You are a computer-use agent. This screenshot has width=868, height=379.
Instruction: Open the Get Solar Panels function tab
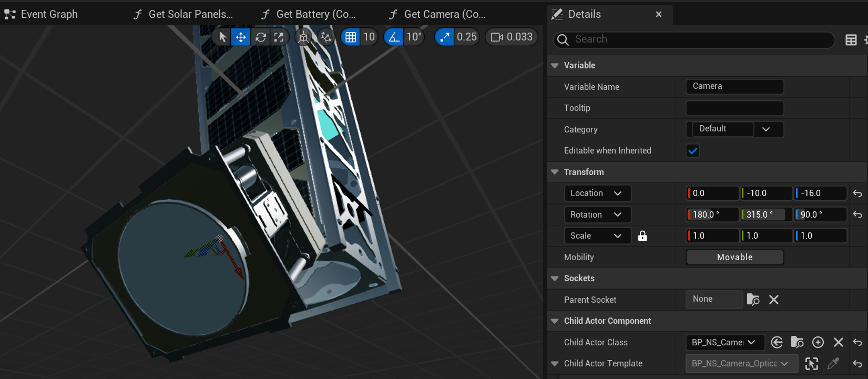pyautogui.click(x=183, y=14)
